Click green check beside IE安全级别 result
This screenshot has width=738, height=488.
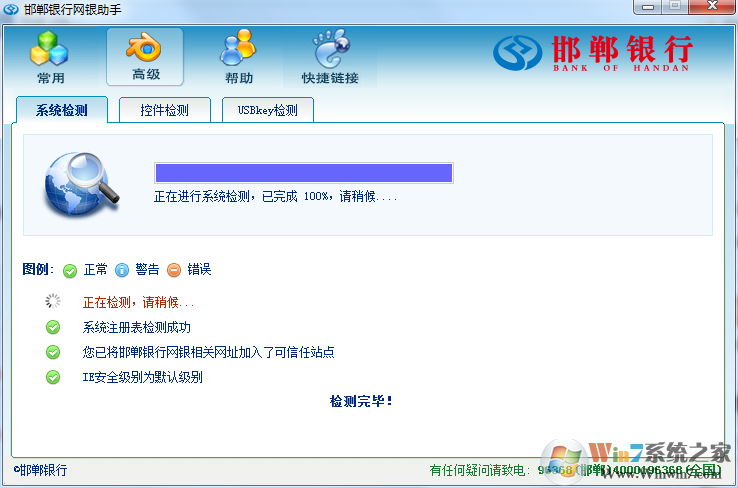click(x=53, y=377)
